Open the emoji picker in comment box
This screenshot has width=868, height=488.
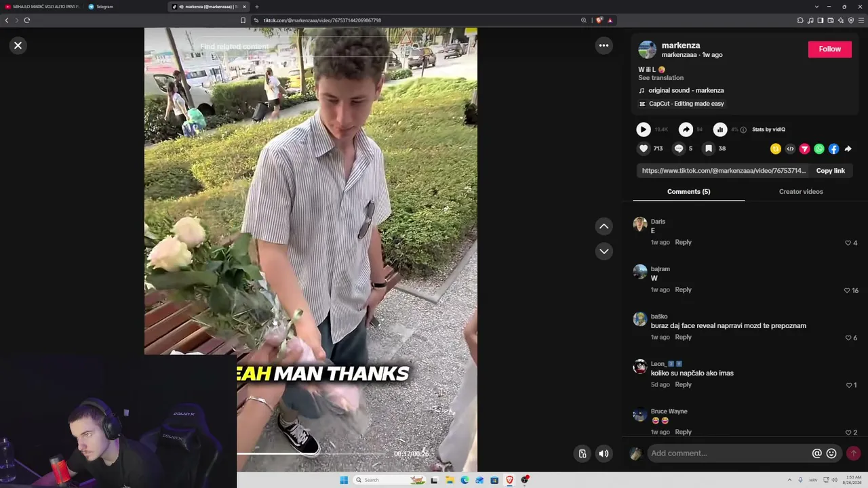coord(831,453)
